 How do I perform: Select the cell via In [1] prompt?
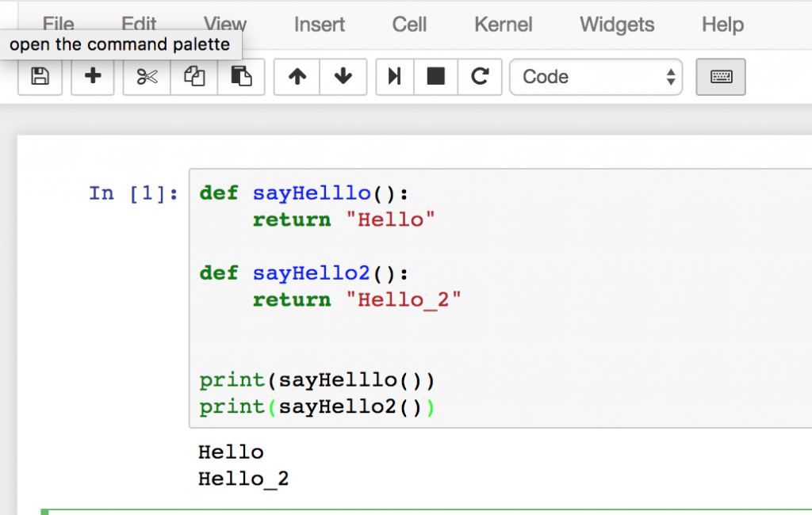(134, 193)
